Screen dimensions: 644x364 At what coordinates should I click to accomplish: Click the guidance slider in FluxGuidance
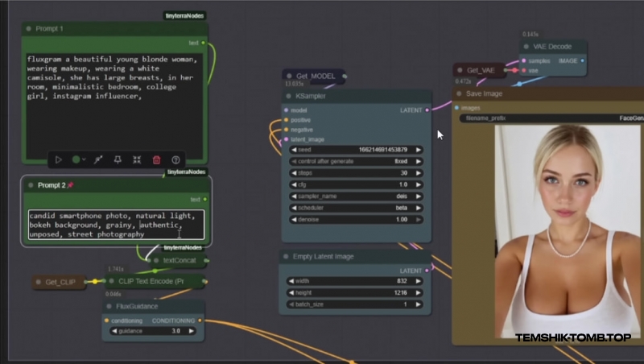[152, 331]
